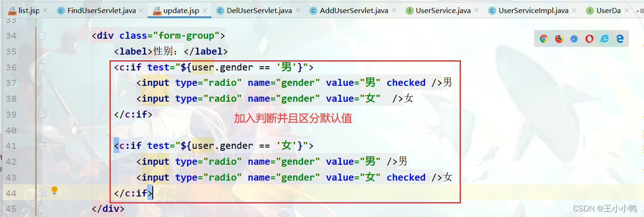The image size is (644, 217).
Task: Click class icon on UserServiceImpl.java tab
Action: point(492,10)
